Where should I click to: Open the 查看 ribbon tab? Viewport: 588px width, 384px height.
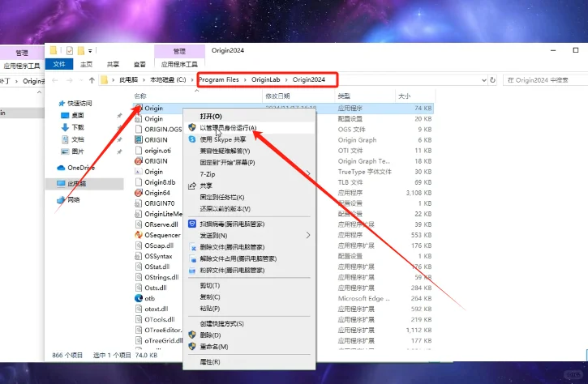pos(139,65)
